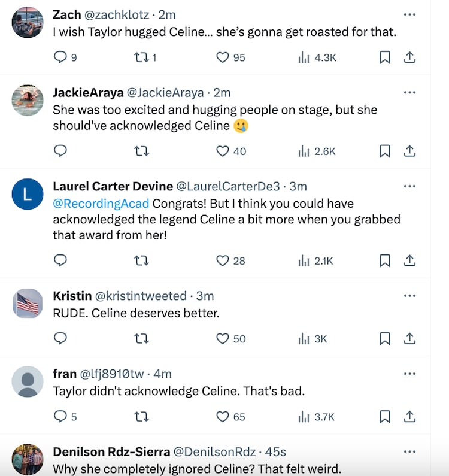Screen dimensions: 449x476
Task: Open the Denilson Rdz-Sierra tweet options menu
Action: [x=409, y=451]
